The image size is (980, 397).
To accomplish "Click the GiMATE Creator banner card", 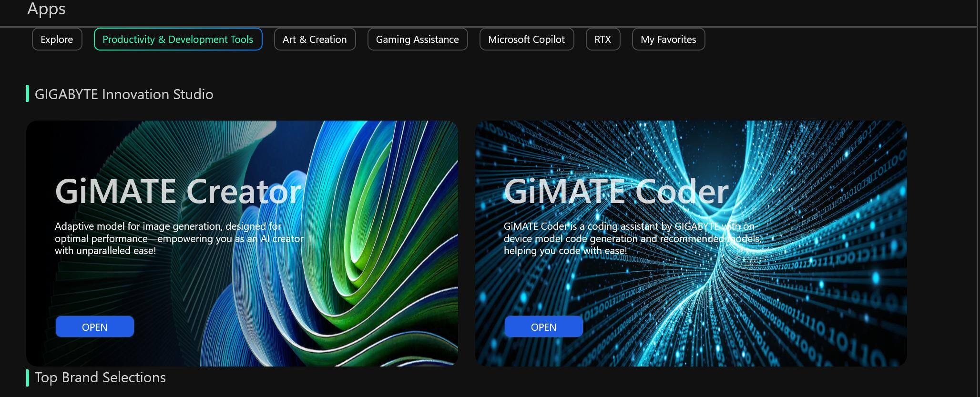I will tap(242, 243).
